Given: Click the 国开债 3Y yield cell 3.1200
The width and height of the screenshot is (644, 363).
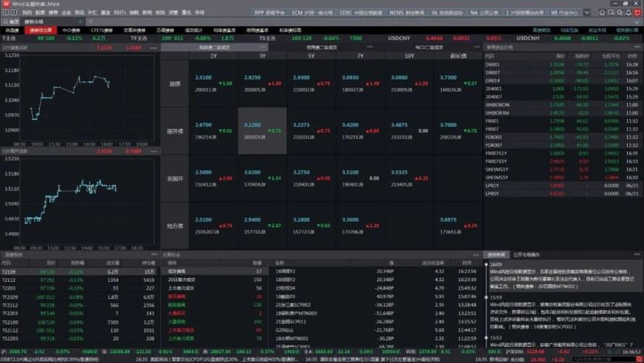Looking at the screenshot, I should 253,124.
